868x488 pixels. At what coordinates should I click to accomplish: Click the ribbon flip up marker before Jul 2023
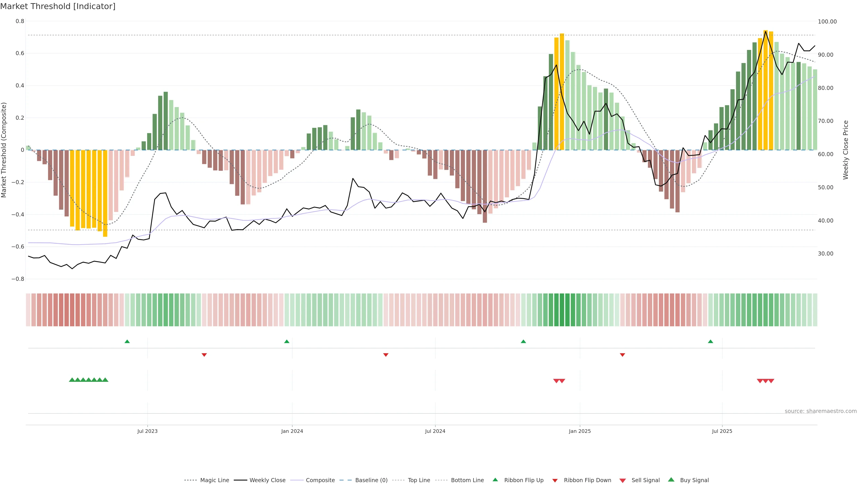[127, 342]
